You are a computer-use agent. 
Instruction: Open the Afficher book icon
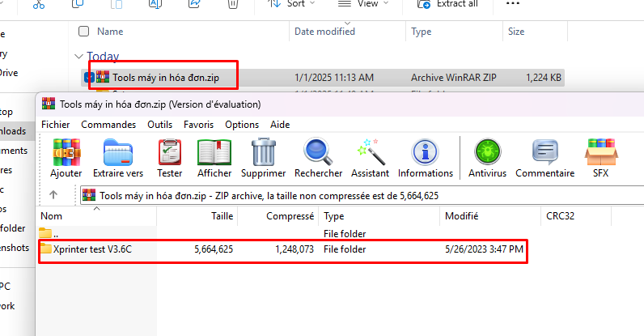click(214, 154)
